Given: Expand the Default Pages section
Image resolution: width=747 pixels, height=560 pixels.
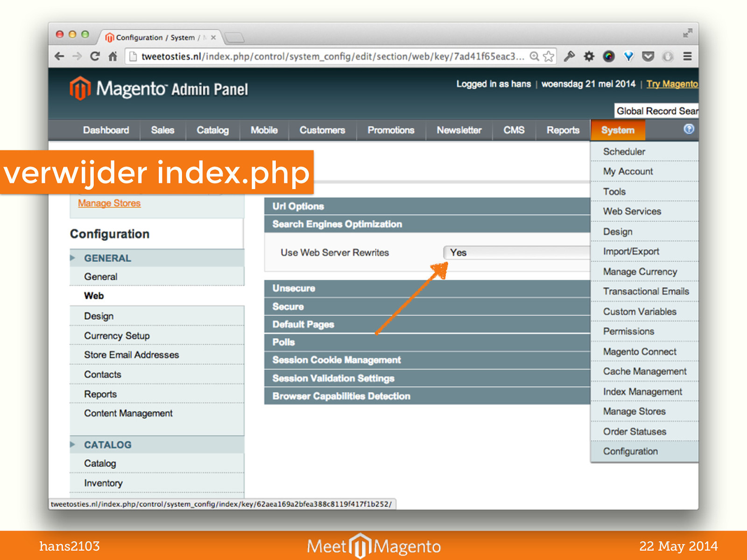Looking at the screenshot, I should click(427, 324).
